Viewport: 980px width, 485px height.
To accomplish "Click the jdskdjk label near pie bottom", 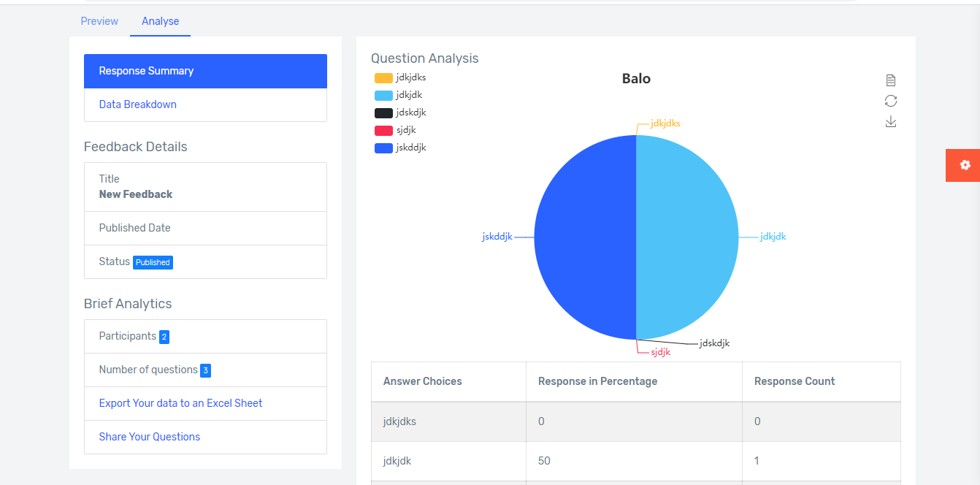I will (x=714, y=343).
